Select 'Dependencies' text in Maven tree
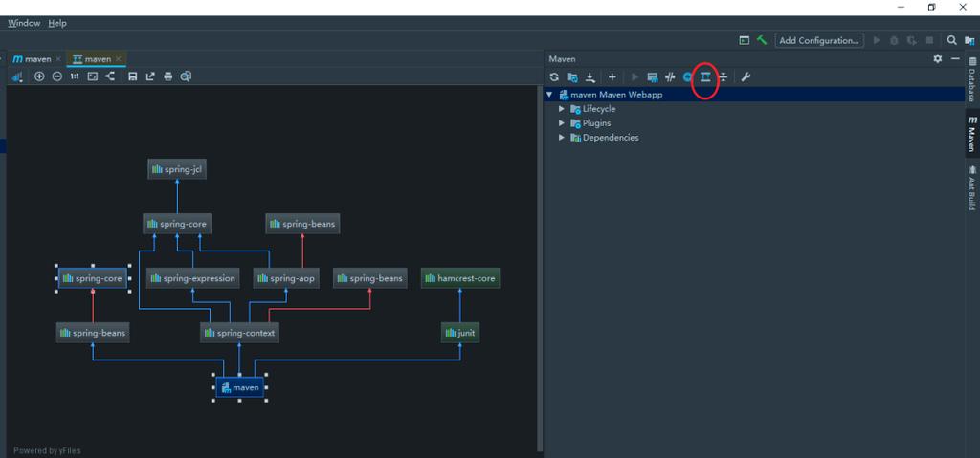This screenshot has height=458, width=980. point(611,138)
